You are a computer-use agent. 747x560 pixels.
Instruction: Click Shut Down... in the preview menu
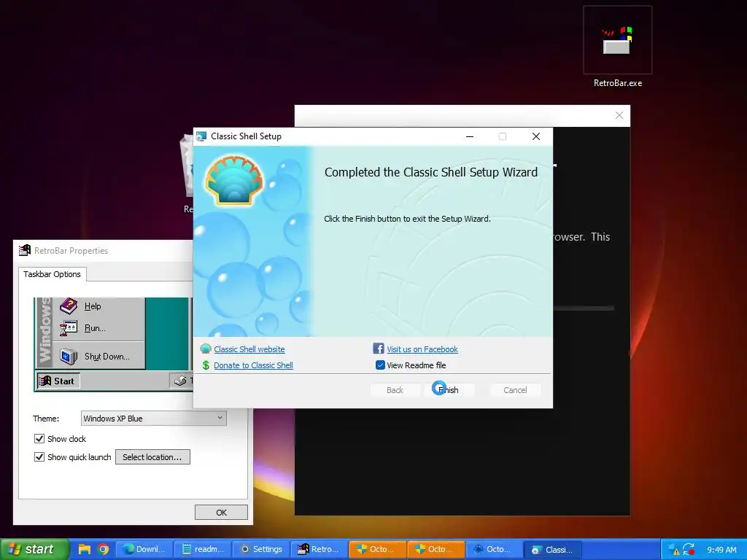107,356
